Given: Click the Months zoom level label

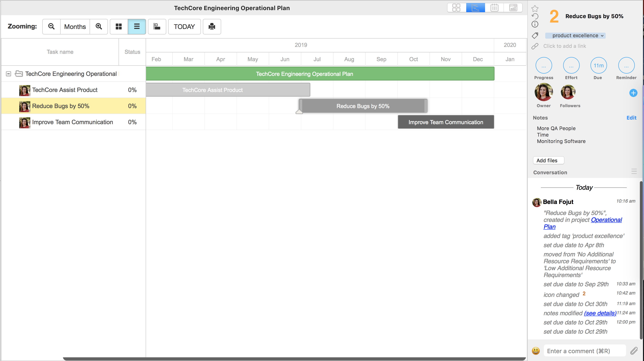Looking at the screenshot, I should click(x=75, y=26).
